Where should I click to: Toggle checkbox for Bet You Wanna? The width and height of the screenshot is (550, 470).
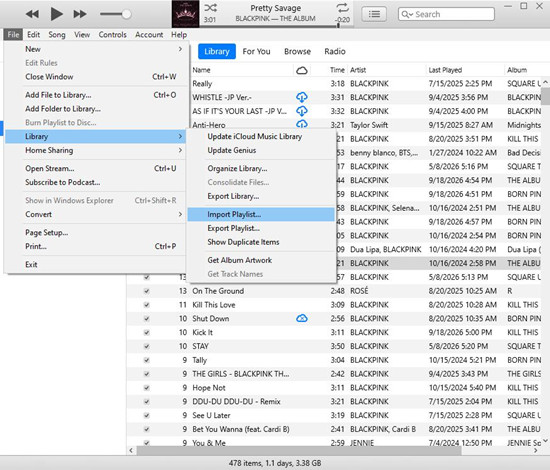[147, 429]
